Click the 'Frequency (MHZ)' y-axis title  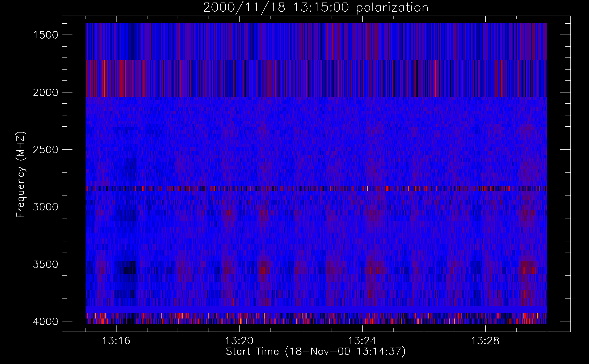click(x=21, y=174)
